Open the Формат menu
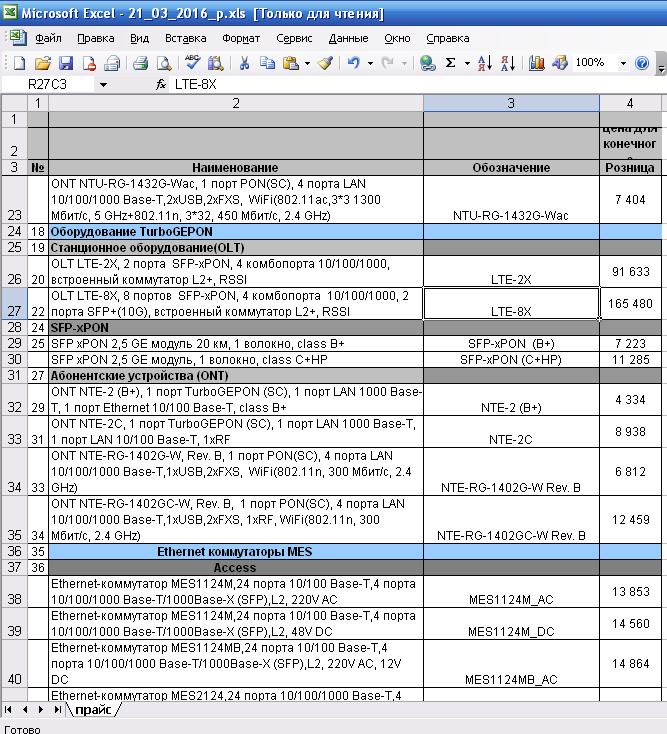Image resolution: width=667 pixels, height=734 pixels. (x=241, y=38)
